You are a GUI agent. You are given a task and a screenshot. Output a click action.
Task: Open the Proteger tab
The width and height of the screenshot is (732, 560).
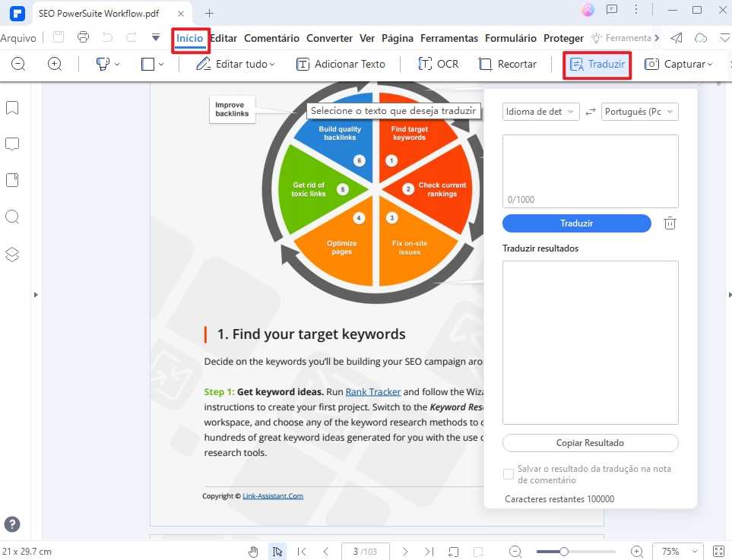click(563, 38)
